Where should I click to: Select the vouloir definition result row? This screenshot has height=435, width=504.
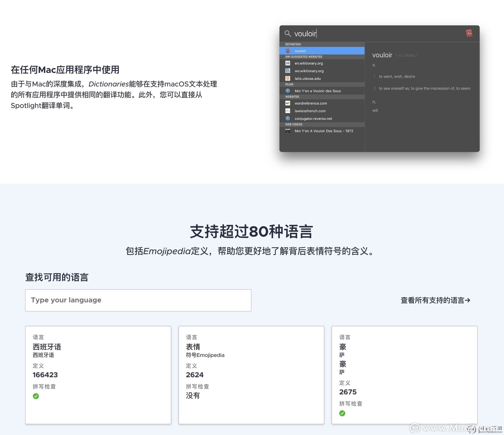point(322,51)
